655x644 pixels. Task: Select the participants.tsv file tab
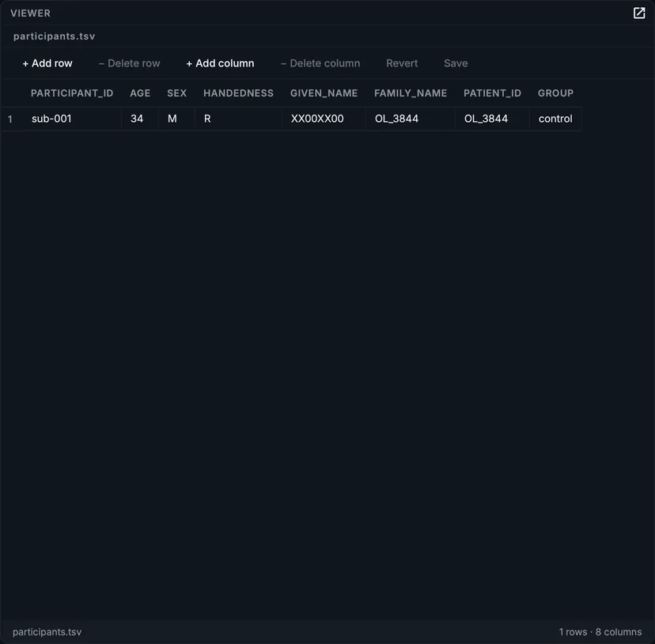[55, 36]
